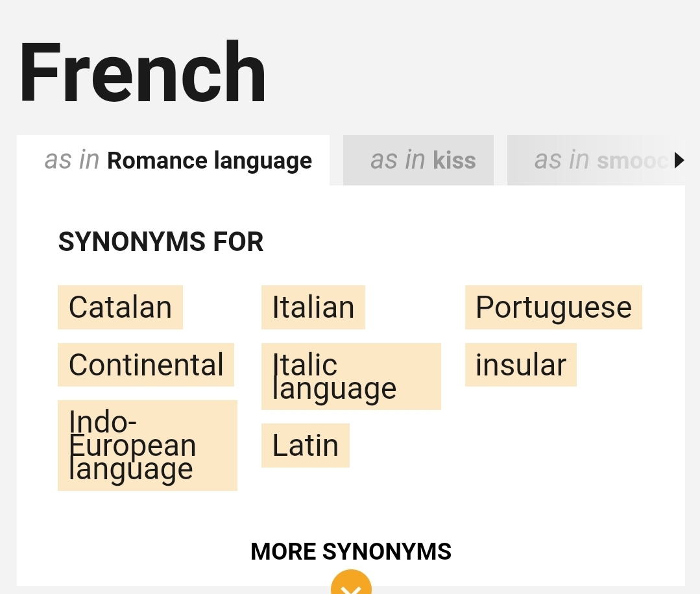
Task: Click the 'insular' synonym
Action: (521, 364)
